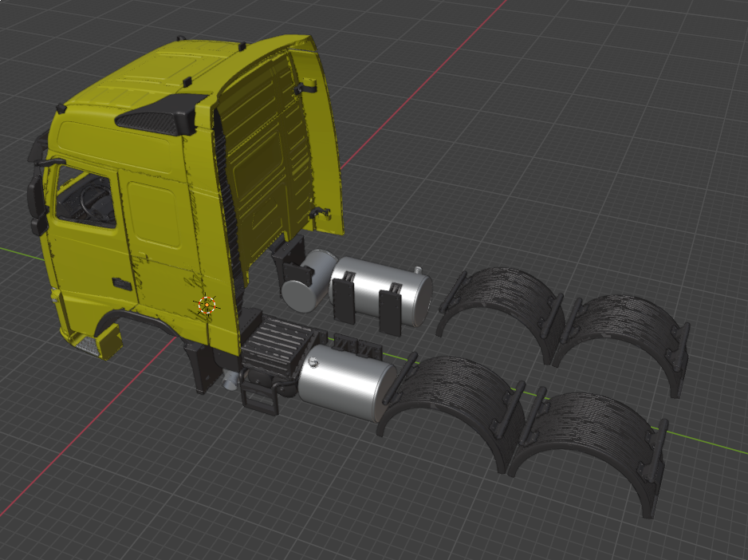Click the orange 3D cursor crosshair
Image resolution: width=748 pixels, height=560 pixels.
[207, 304]
